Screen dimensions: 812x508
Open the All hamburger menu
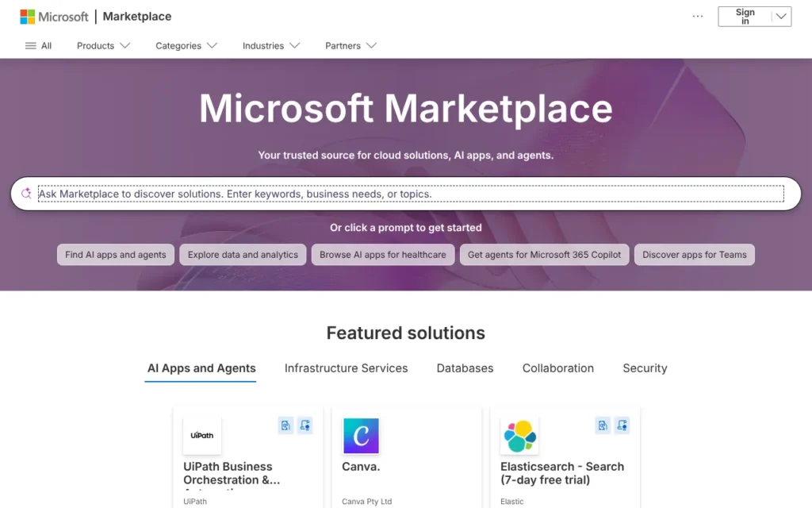(38, 45)
